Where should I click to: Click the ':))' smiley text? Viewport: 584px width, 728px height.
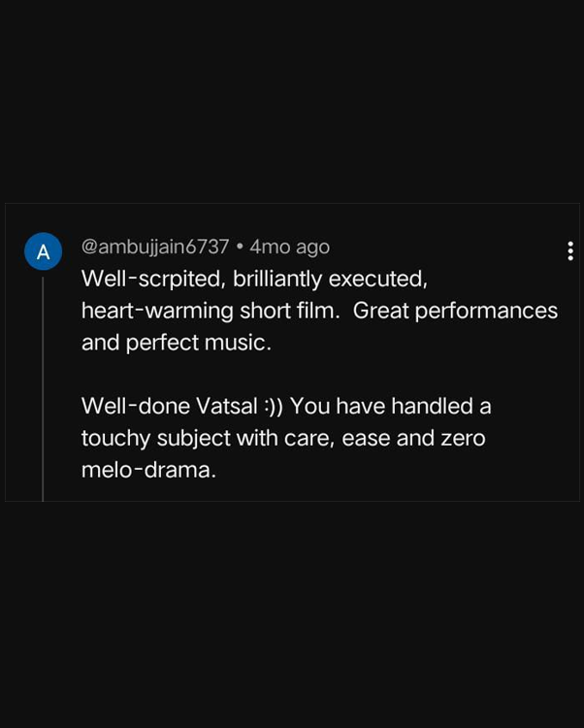(x=274, y=406)
